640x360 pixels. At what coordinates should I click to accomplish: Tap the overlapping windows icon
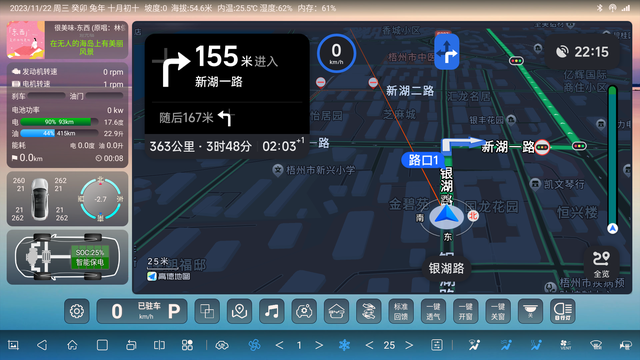coord(207,311)
